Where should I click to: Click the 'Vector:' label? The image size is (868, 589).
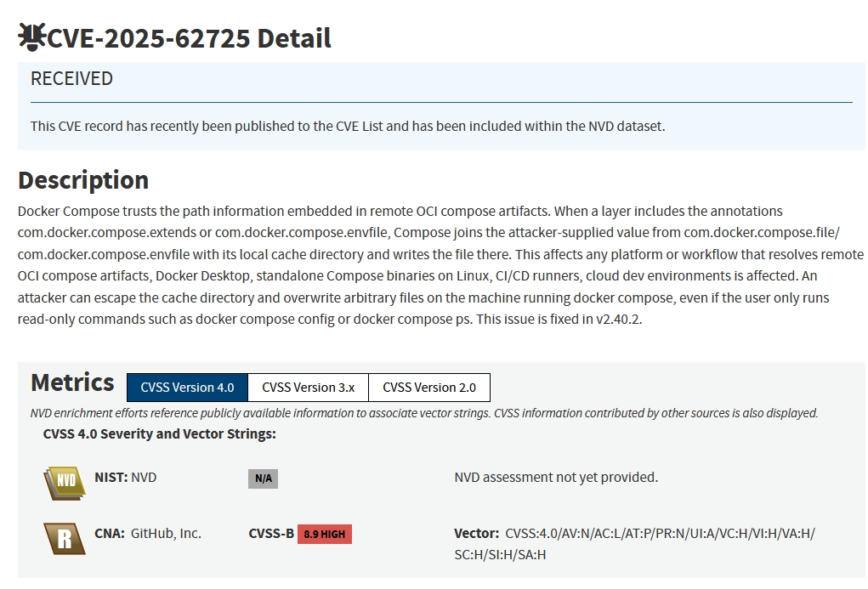click(x=476, y=534)
